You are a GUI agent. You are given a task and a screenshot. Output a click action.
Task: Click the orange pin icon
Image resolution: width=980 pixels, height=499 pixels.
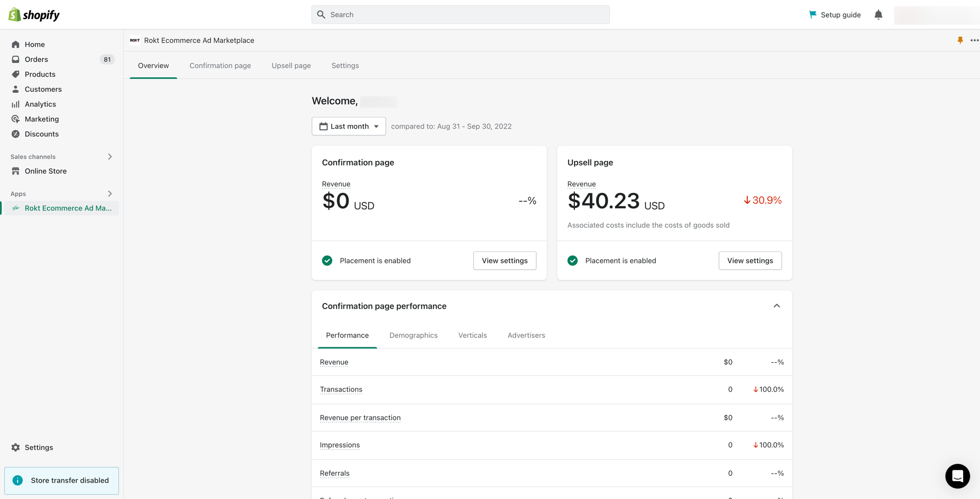tap(960, 40)
